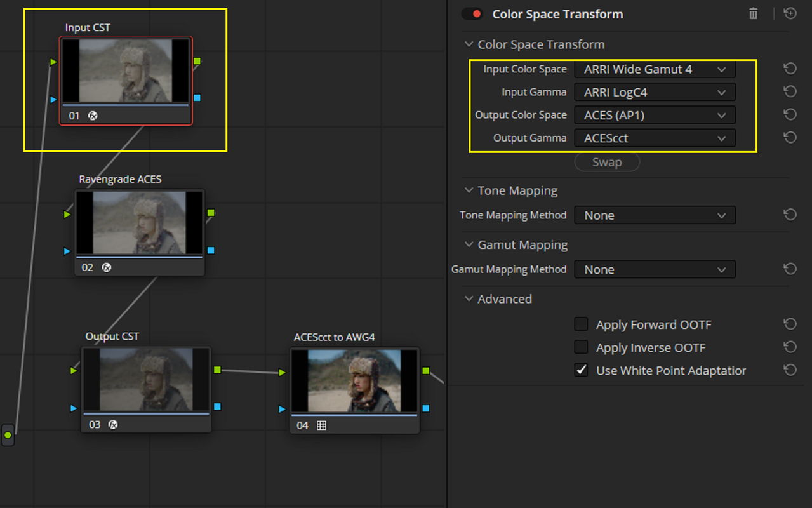Select the Output CST node thumbnail
Screen dimensions: 812x508
(147, 379)
